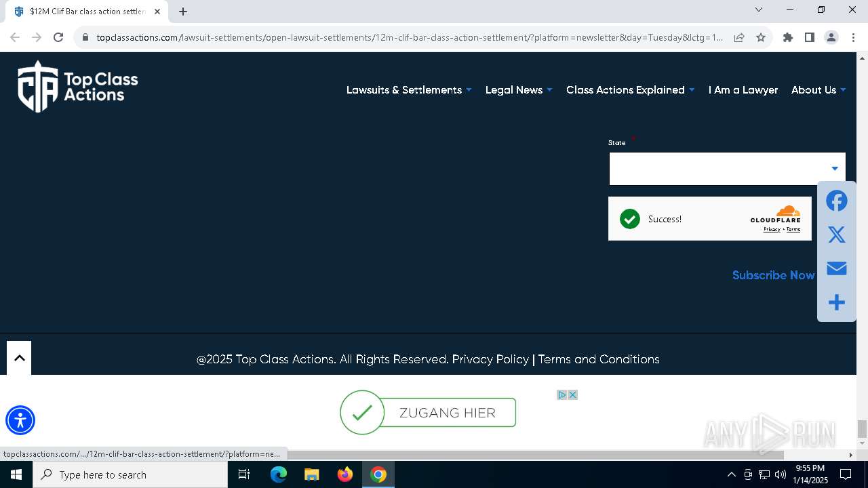Open Windows Start menu
Screen dimensions: 868x488
click(16, 474)
